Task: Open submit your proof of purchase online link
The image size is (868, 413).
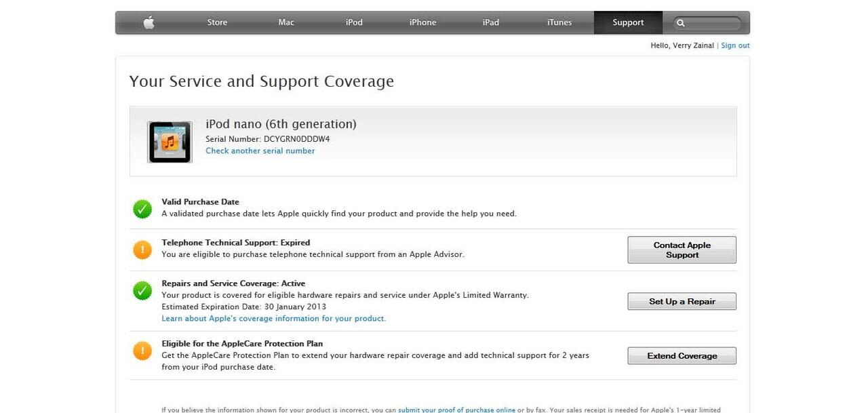Action: pyautogui.click(x=456, y=410)
